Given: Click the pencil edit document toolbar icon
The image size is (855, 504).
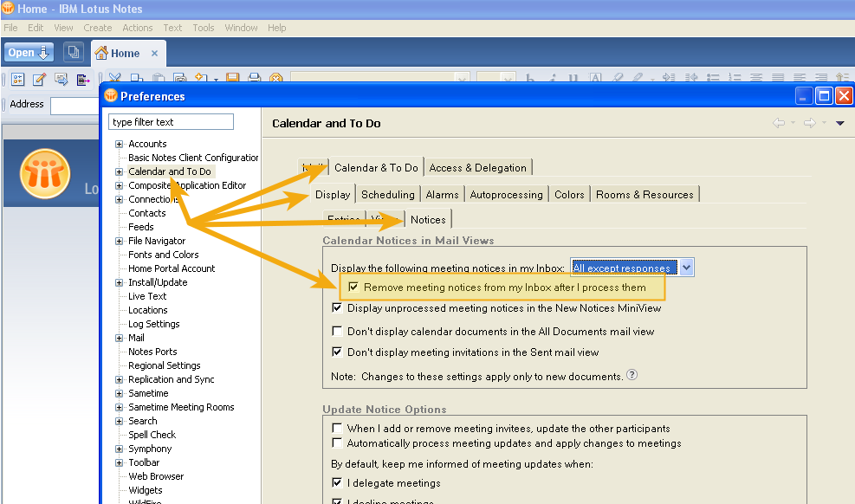Looking at the screenshot, I should pos(39,80).
